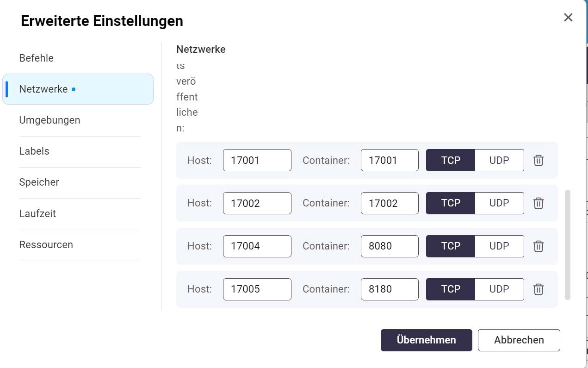Viewport: 588px width, 368px height.
Task: Close the Erweiterte Einstellungen dialog
Action: coord(568,18)
